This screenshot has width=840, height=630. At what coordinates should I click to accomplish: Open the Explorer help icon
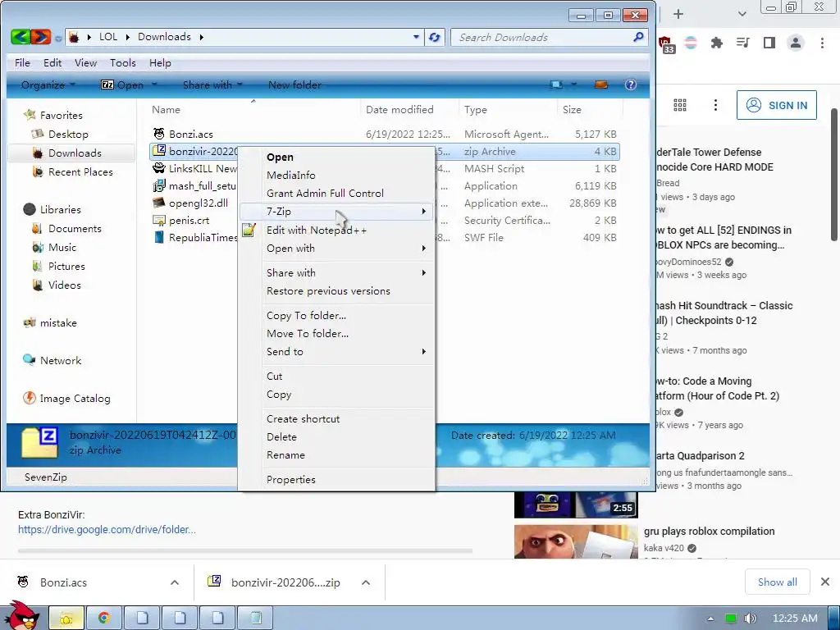[x=631, y=84]
